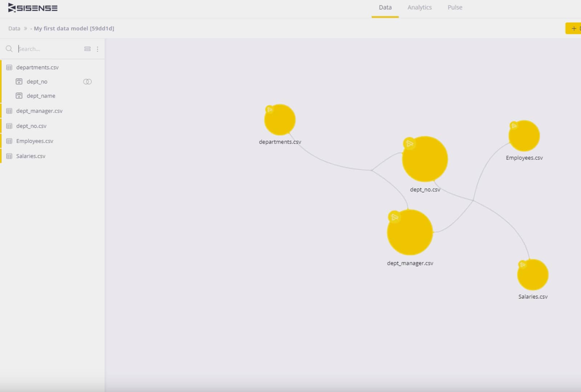The height and width of the screenshot is (392, 581).
Task: Click the build badge on the departments.csv node
Action: (x=269, y=110)
